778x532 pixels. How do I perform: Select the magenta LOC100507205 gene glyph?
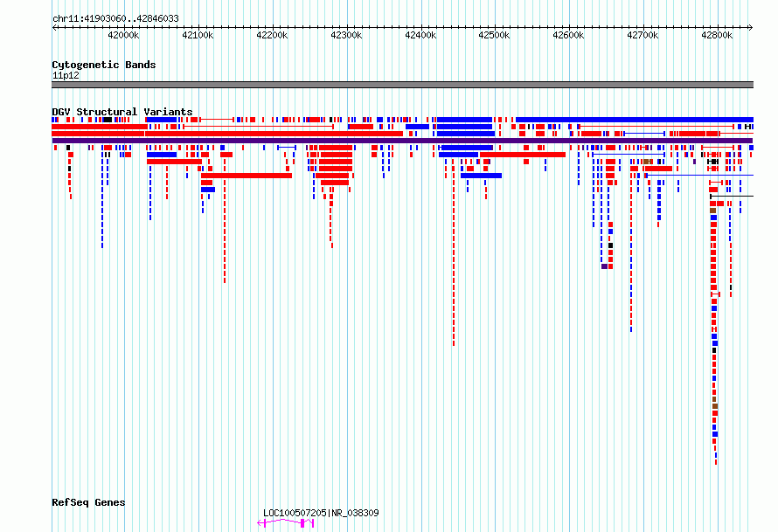286,523
